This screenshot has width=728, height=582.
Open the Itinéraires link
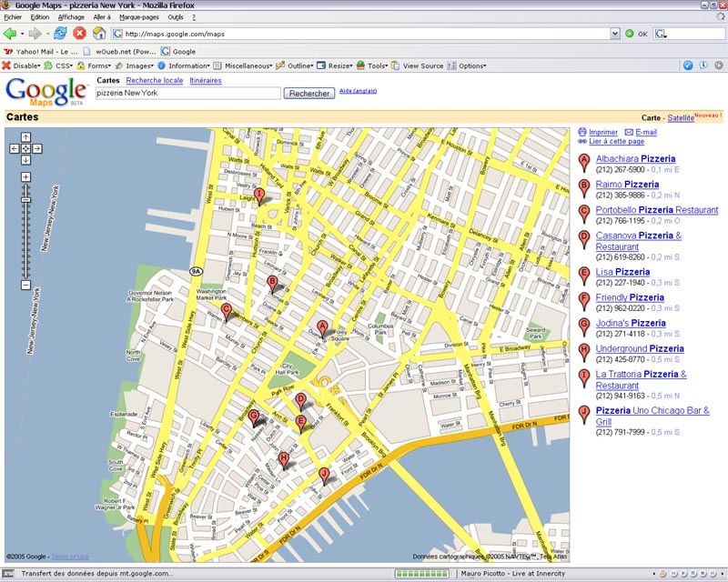206,80
